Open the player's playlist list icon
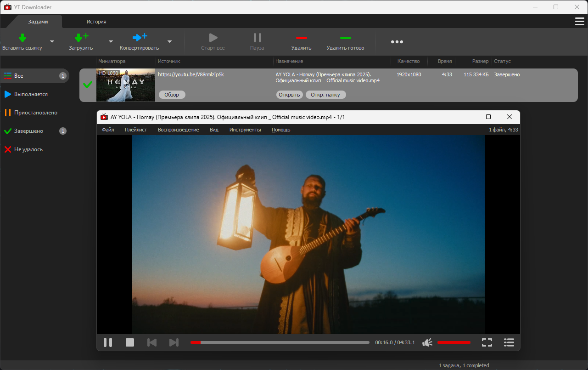The height and width of the screenshot is (370, 588). 509,342
